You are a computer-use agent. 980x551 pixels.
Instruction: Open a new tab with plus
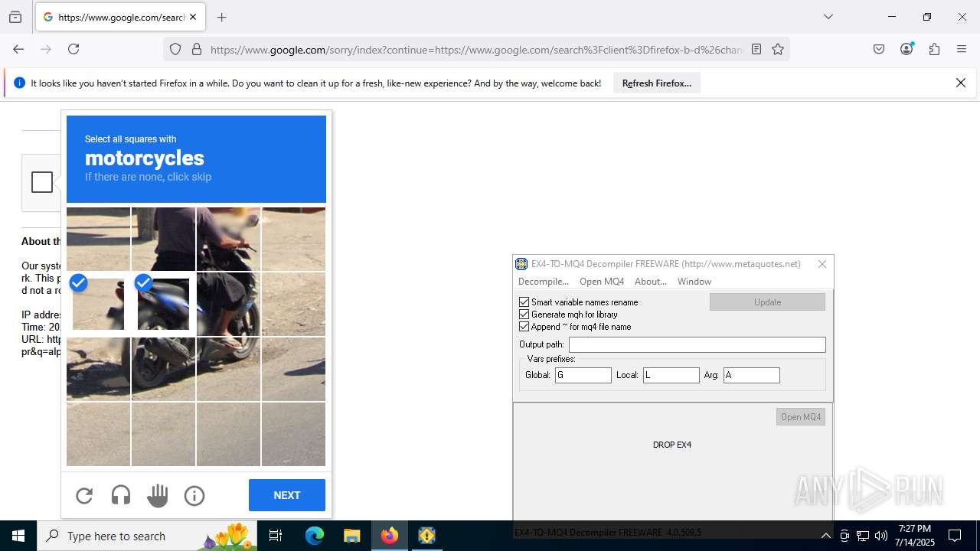click(222, 17)
